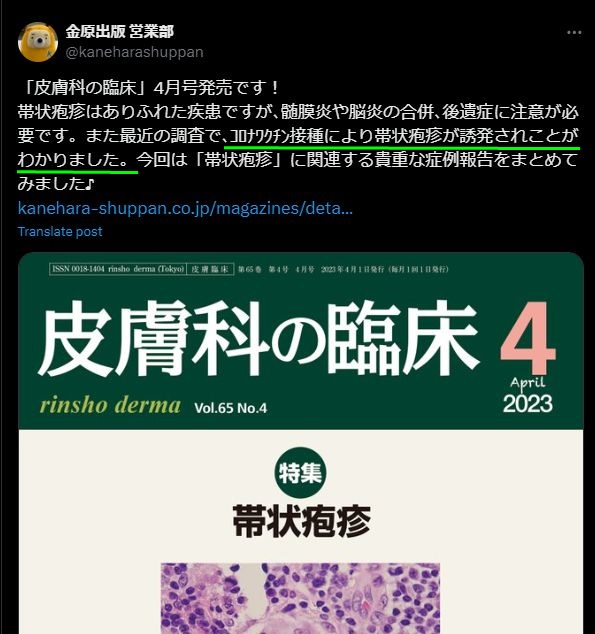Click the 帯状疱疹 heading on the cover
Viewport: 595px width, 634px height.
point(302,521)
